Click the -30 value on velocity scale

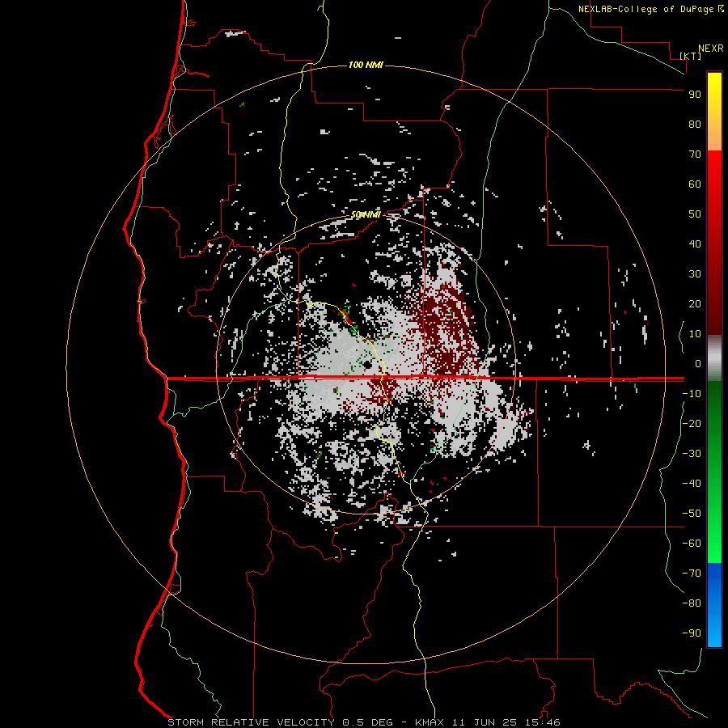pyautogui.click(x=692, y=454)
